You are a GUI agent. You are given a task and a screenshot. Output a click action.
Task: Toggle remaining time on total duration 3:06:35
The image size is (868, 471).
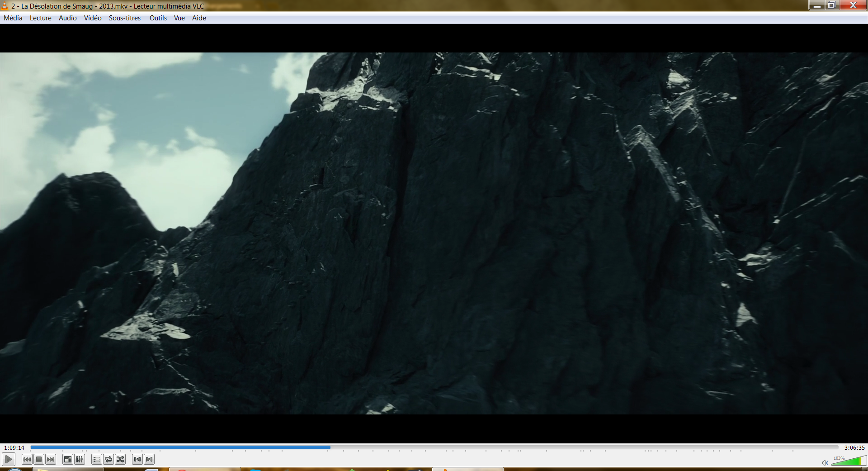click(x=854, y=447)
